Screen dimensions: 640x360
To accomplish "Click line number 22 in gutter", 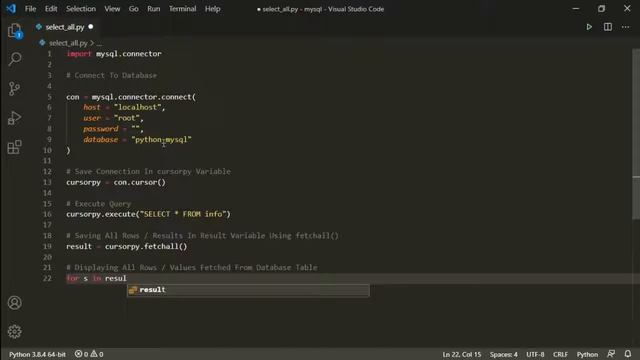I will tap(47, 278).
